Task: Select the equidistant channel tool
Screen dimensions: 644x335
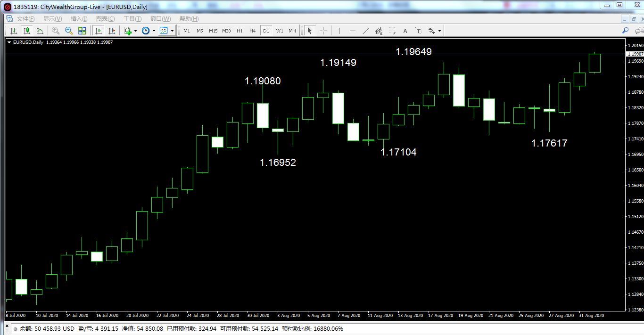Action: 379,31
